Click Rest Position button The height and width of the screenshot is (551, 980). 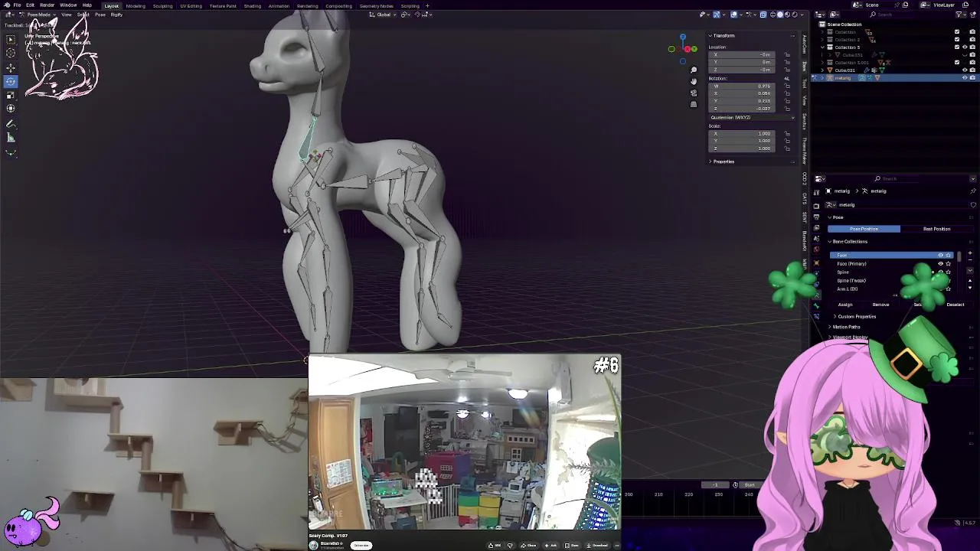point(936,229)
